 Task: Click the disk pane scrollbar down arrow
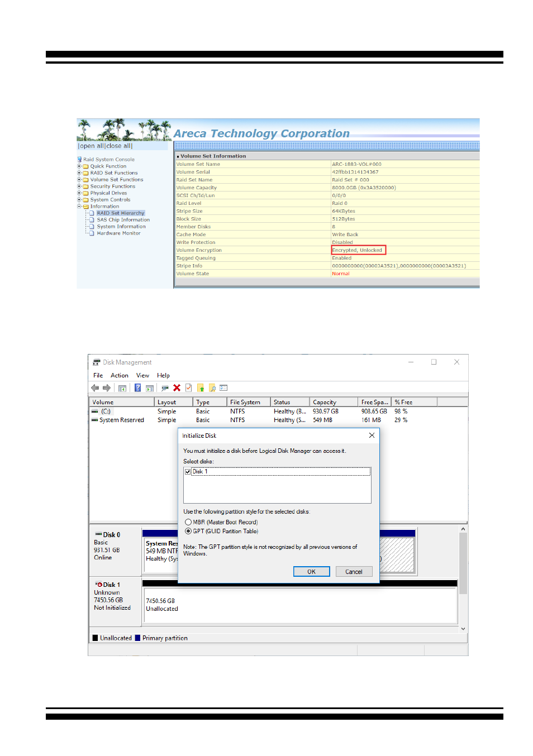[x=463, y=629]
